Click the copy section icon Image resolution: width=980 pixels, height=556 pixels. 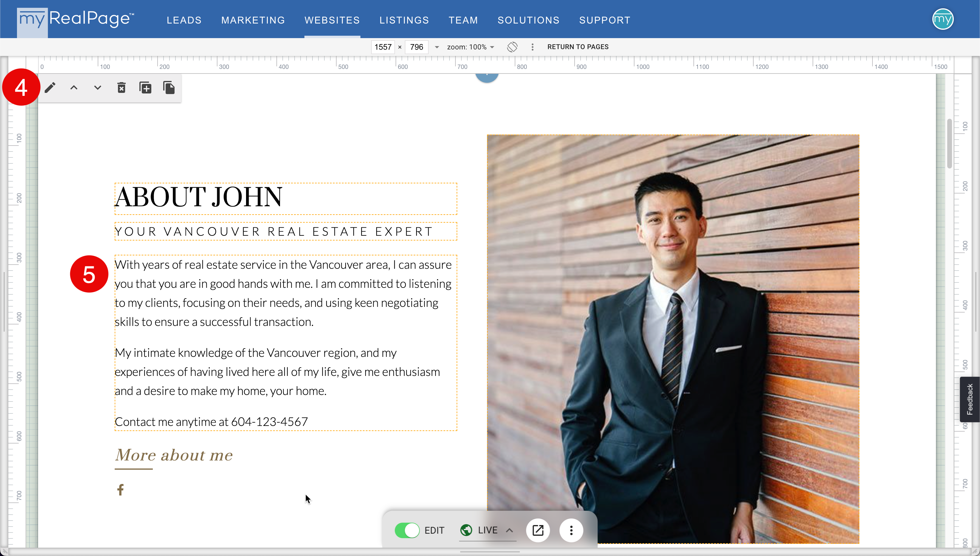tap(169, 88)
